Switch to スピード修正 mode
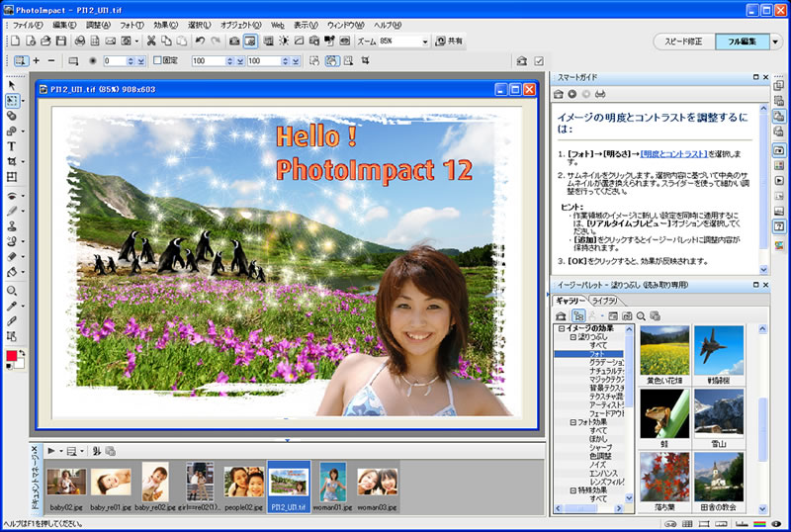This screenshot has width=791, height=532. pos(683,42)
